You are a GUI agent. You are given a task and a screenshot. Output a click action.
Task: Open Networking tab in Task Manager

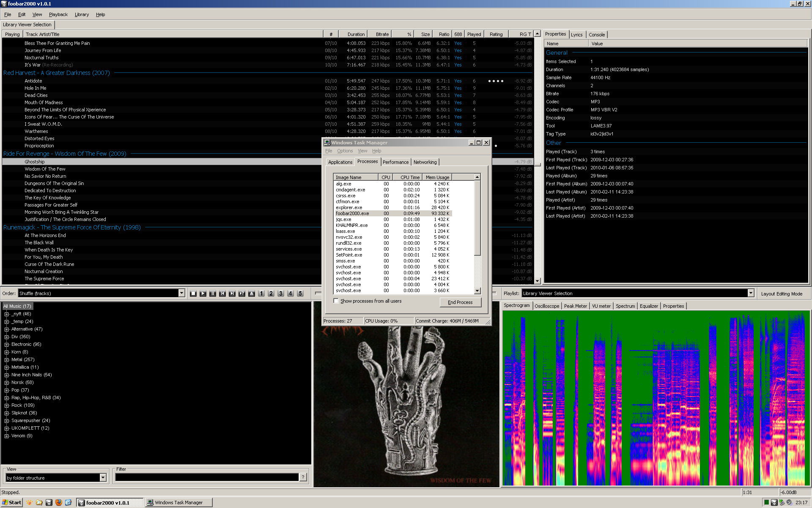coord(425,162)
